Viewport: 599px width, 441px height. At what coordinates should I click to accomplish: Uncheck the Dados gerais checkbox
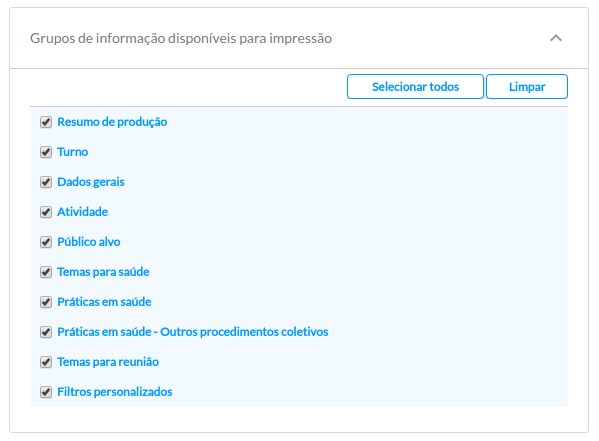46,182
